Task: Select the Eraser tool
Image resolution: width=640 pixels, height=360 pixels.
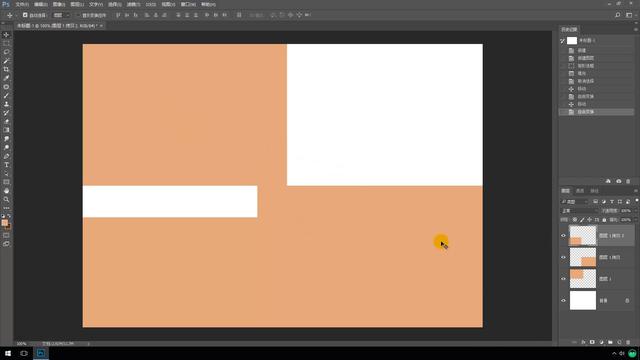Action: tap(6, 122)
